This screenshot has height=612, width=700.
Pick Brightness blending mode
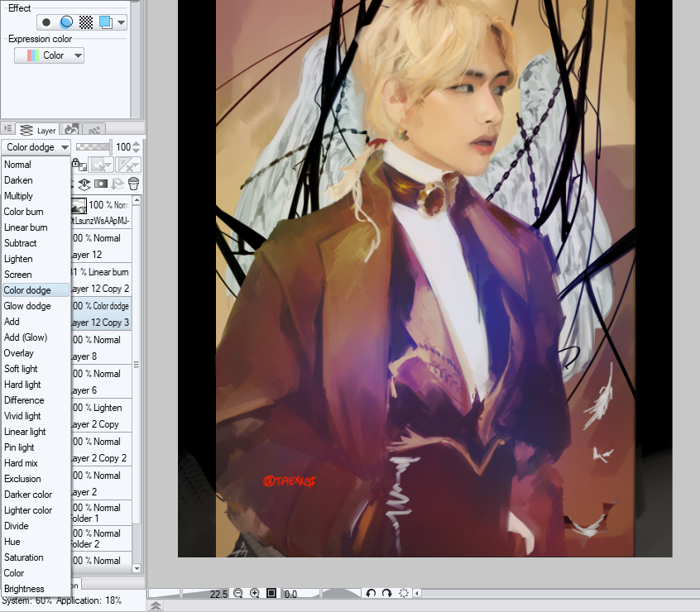tap(36, 589)
